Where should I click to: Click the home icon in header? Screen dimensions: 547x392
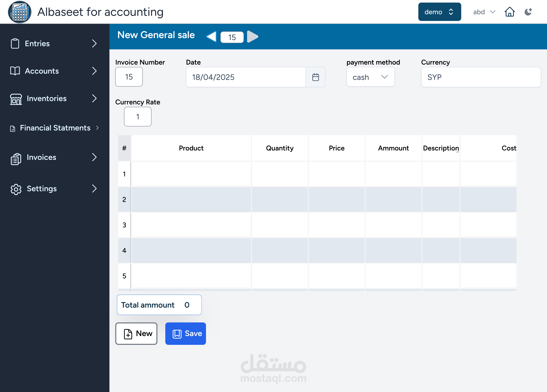coord(509,12)
